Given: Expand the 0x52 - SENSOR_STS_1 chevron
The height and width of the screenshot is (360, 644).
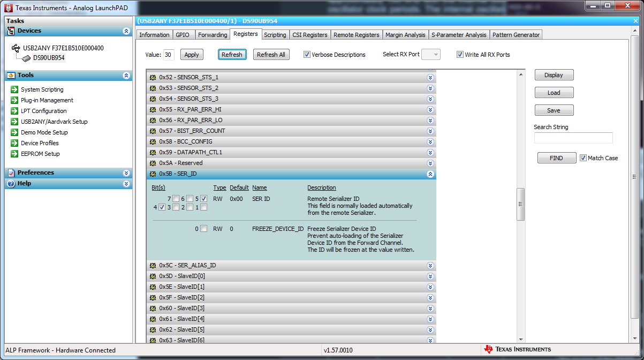Looking at the screenshot, I should (430, 77).
